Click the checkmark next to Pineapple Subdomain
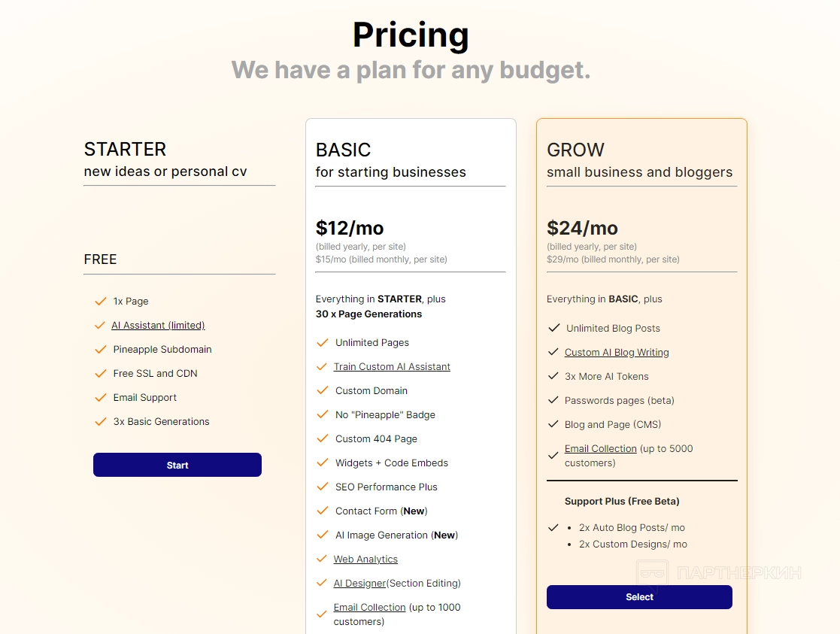The image size is (840, 634). (x=100, y=350)
